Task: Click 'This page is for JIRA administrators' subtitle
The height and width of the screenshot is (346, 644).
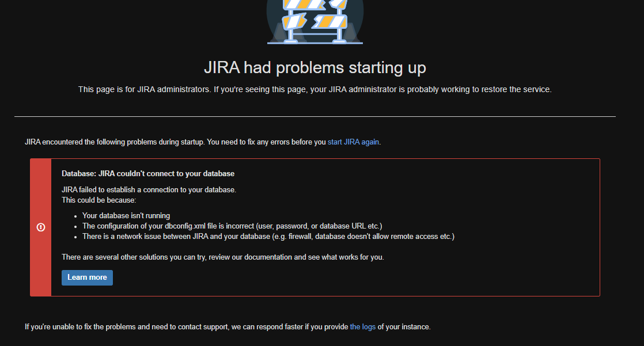Action: pyautogui.click(x=315, y=89)
